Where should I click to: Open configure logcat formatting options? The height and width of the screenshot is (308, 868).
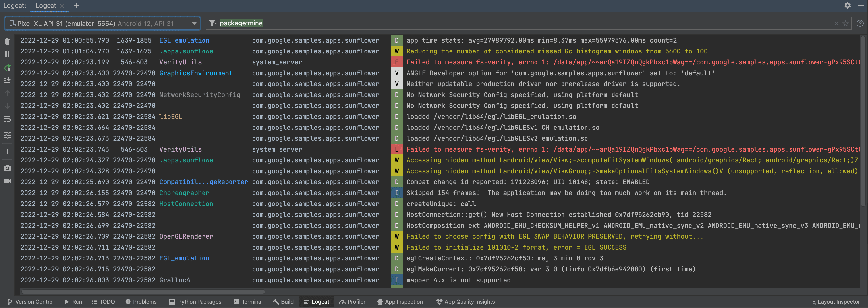pyautogui.click(x=7, y=135)
